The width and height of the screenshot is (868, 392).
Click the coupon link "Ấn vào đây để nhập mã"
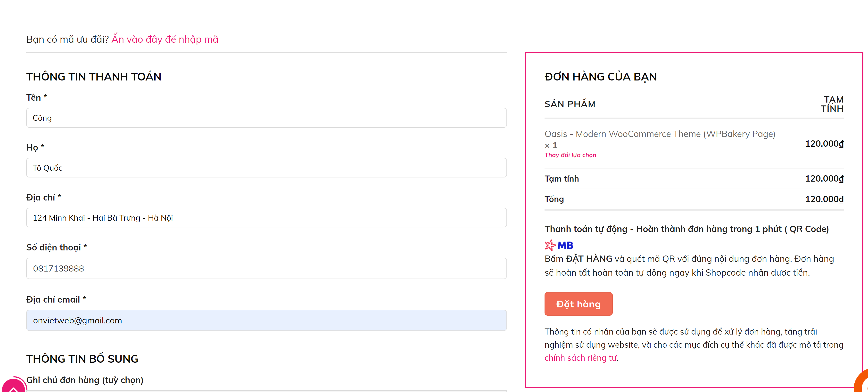pyautogui.click(x=165, y=40)
